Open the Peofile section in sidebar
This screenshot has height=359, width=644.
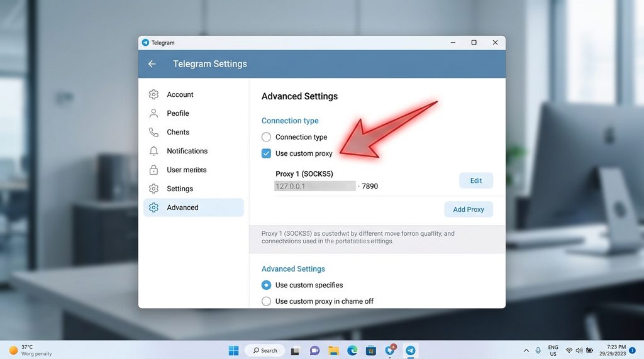pyautogui.click(x=194, y=113)
